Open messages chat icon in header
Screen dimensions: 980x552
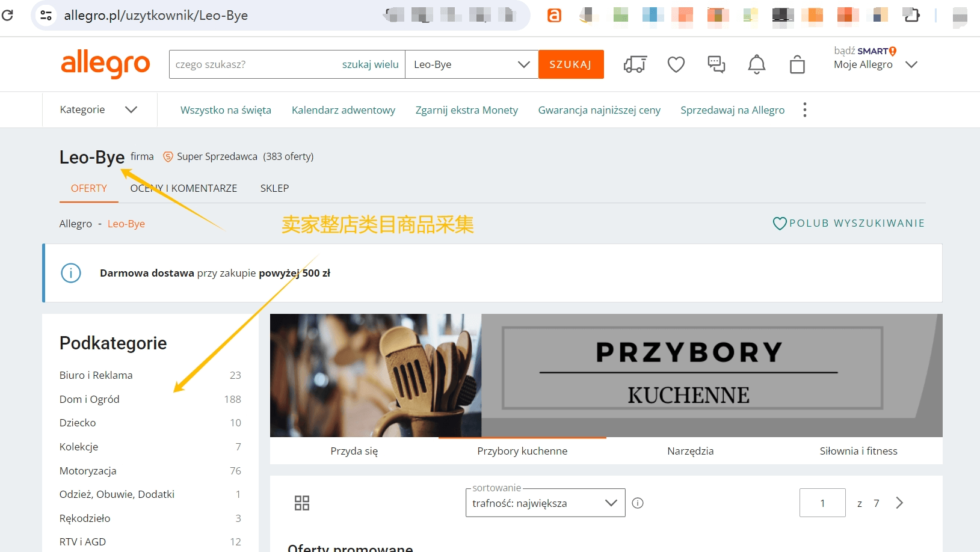coord(716,64)
